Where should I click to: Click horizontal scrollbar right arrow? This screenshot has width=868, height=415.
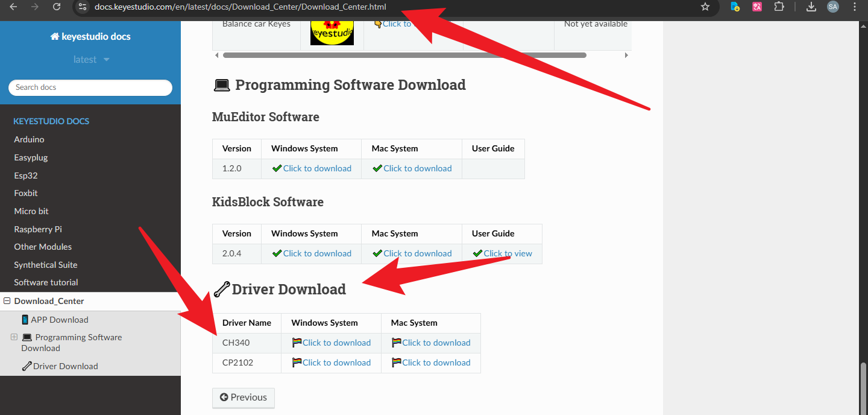click(626, 55)
